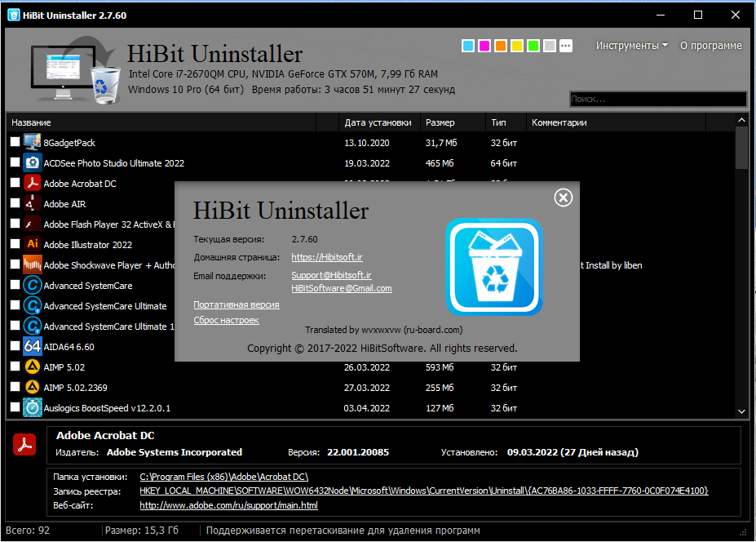This screenshot has width=756, height=542.
Task: Open more theme colors via ellipsis button
Action: 566,46
